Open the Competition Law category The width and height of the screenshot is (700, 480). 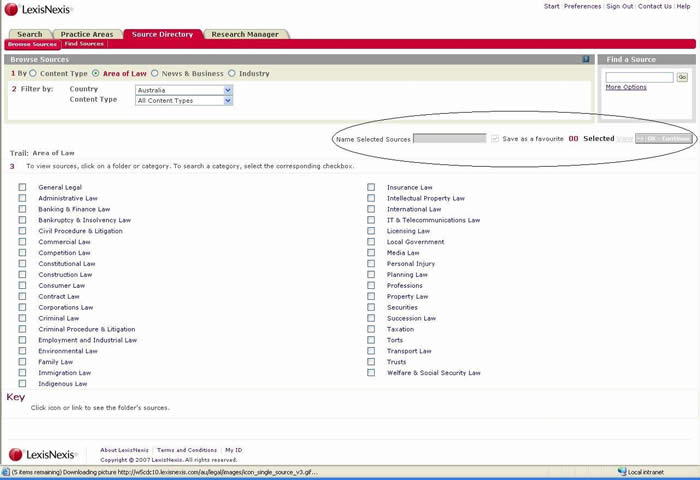coord(64,253)
